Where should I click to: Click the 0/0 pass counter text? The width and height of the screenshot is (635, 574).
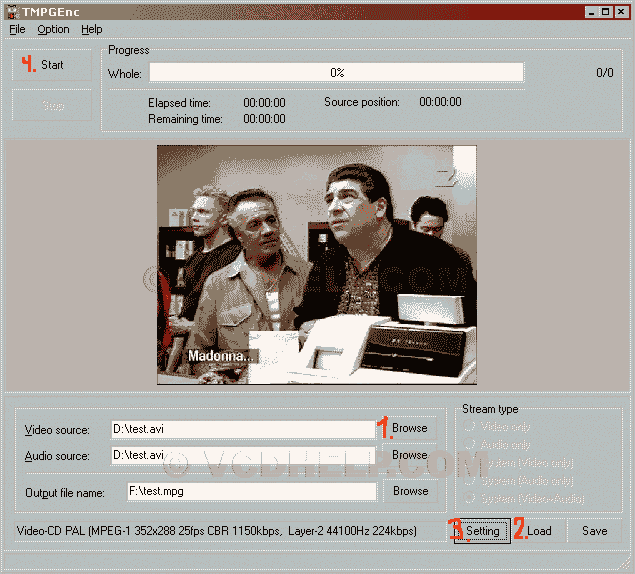605,73
